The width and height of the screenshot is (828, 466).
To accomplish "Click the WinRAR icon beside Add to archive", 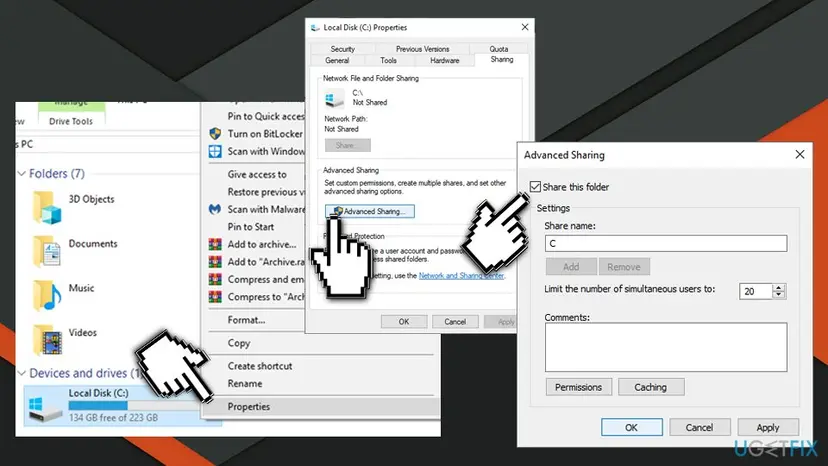I will [215, 244].
